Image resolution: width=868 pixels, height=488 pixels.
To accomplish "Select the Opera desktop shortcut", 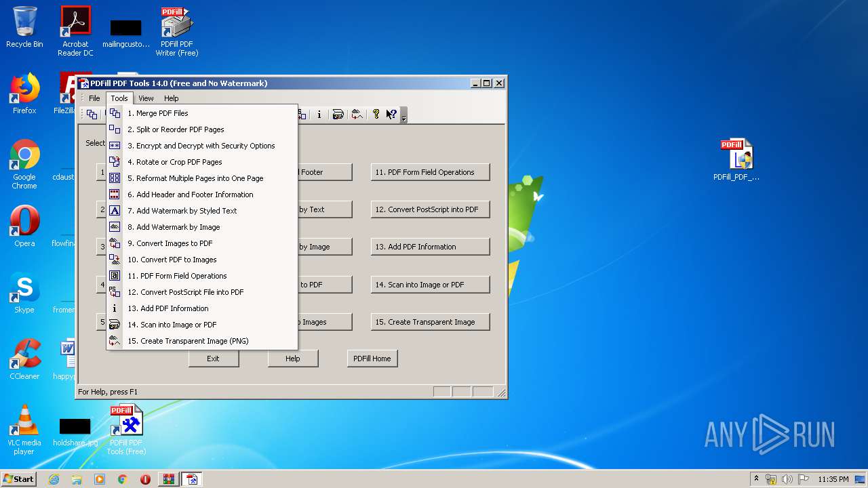I will point(24,226).
